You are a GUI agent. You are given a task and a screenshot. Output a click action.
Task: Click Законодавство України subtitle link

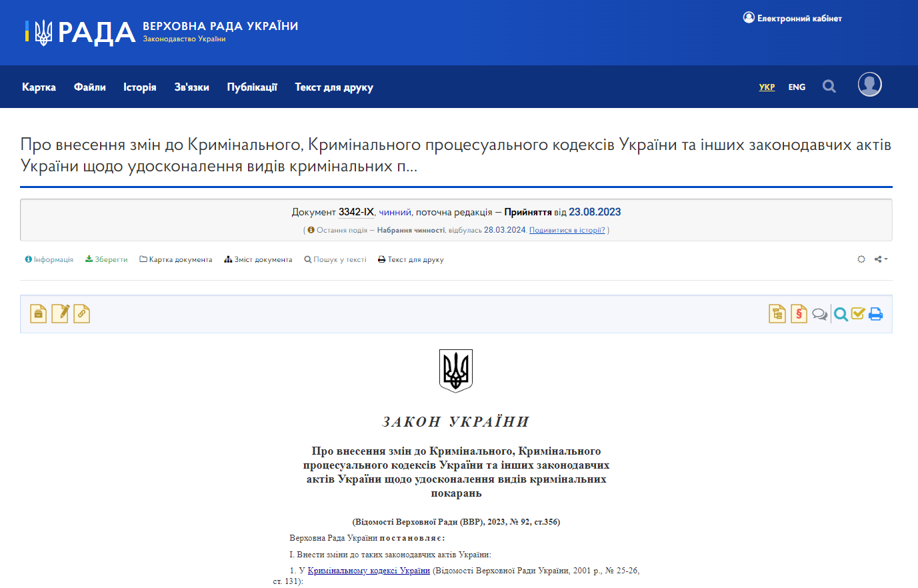click(x=184, y=39)
